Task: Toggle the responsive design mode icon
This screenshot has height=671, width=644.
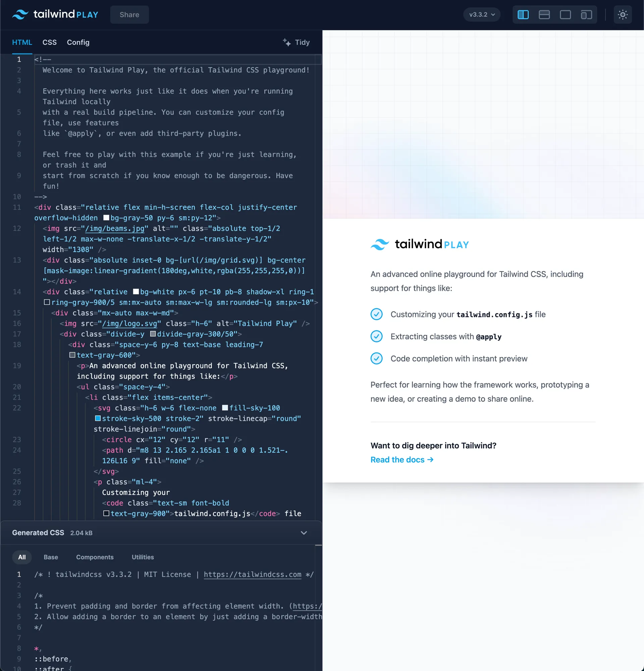Action: click(x=586, y=15)
